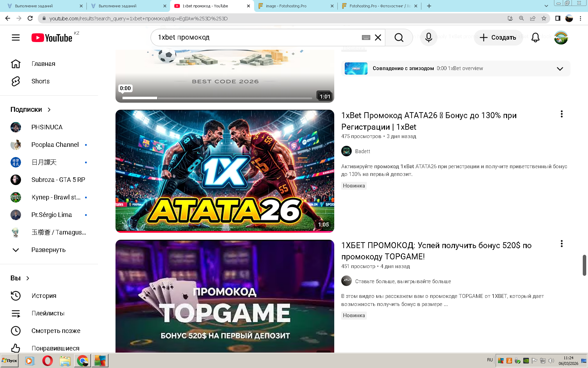This screenshot has height=368, width=588.
Task: Open three-dot menu for TOPGAME video
Action: coord(561,244)
